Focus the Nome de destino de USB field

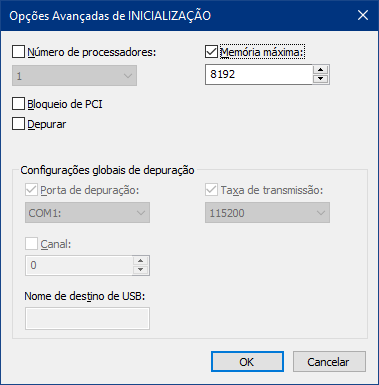point(87,319)
